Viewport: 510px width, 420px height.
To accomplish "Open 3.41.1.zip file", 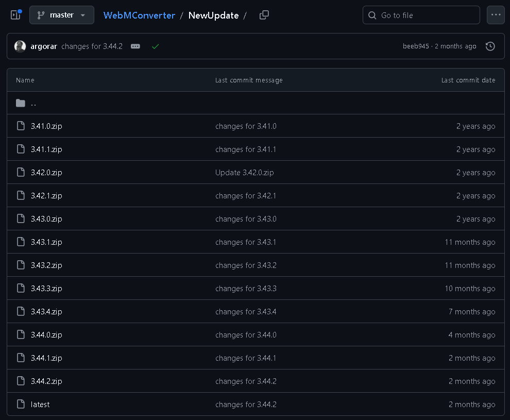I will pyautogui.click(x=46, y=149).
